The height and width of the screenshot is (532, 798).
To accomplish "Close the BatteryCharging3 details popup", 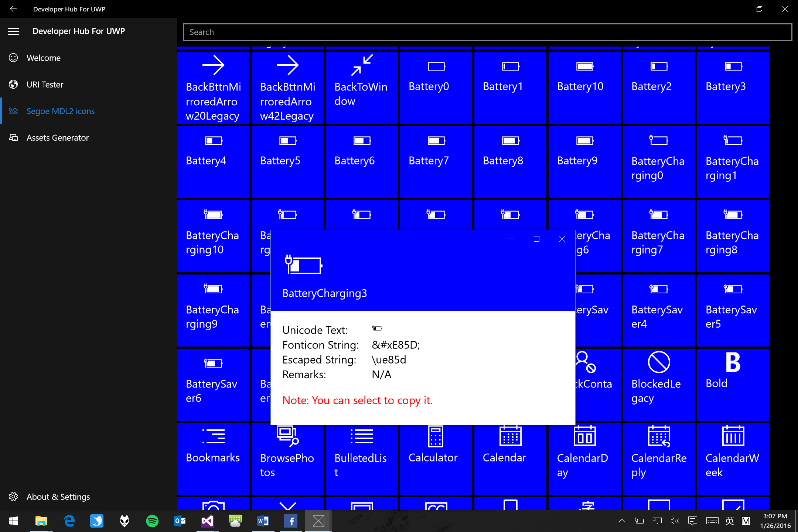I will point(562,239).
